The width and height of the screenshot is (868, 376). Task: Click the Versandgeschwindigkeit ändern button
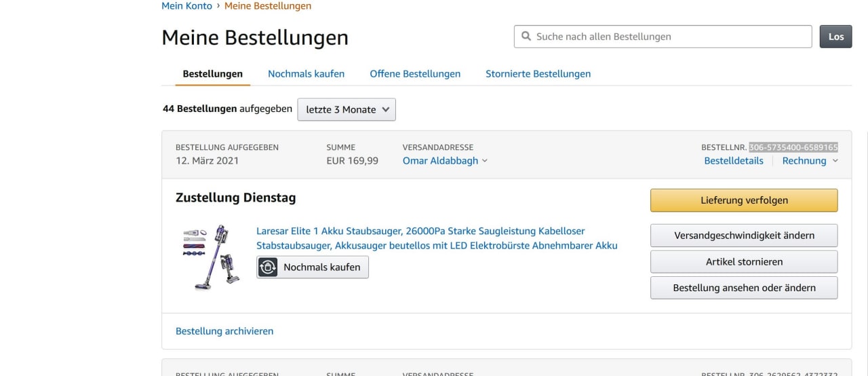[744, 236]
